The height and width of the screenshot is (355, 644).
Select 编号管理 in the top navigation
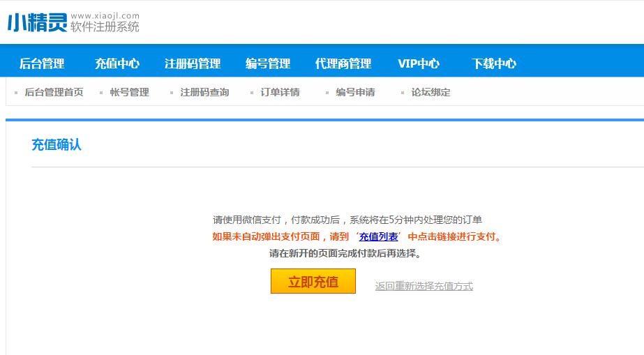pyautogui.click(x=268, y=63)
